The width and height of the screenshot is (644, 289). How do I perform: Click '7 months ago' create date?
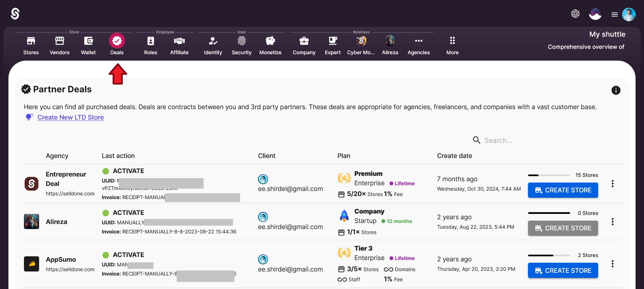457,179
